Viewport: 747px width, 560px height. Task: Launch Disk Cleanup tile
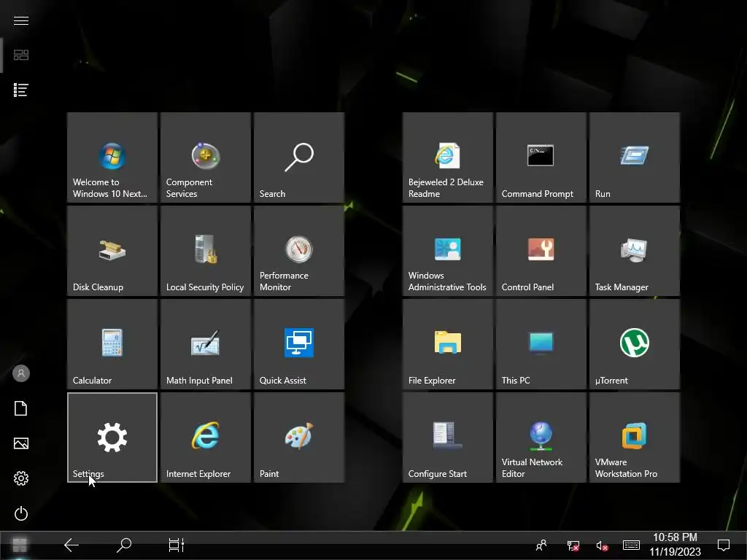pos(112,251)
